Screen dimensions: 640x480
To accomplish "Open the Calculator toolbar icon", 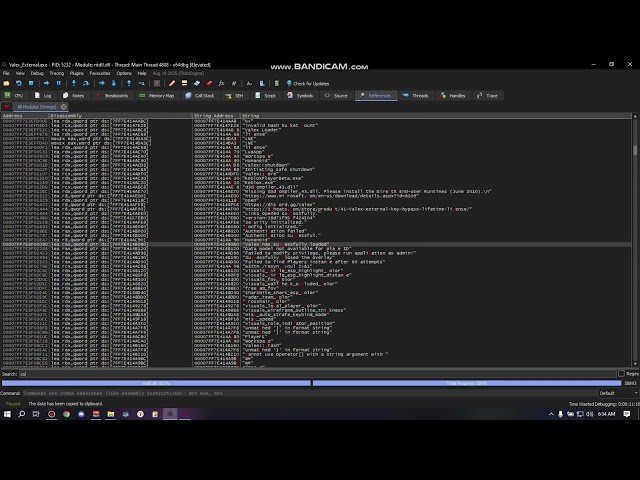I will [277, 83].
